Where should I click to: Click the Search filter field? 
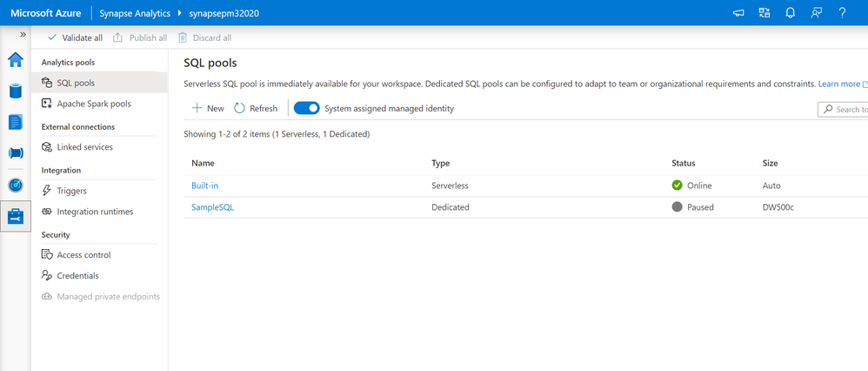[x=843, y=109]
